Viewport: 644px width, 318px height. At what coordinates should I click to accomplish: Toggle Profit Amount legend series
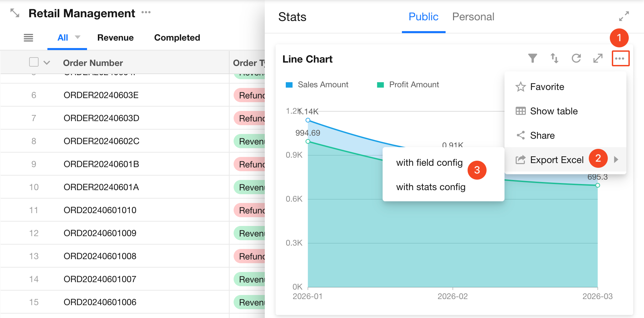click(408, 85)
